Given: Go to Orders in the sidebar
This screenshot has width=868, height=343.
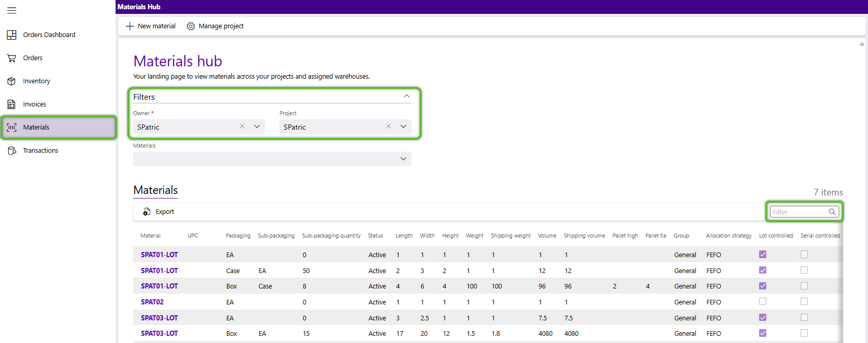Looking at the screenshot, I should pyautogui.click(x=33, y=58).
